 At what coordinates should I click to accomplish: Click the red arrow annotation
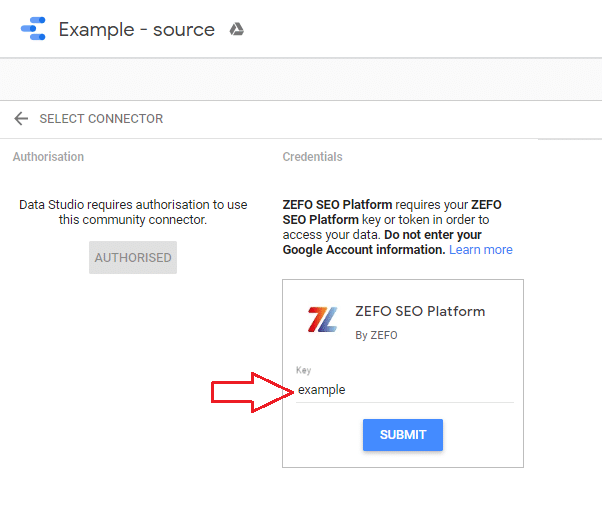pos(253,392)
